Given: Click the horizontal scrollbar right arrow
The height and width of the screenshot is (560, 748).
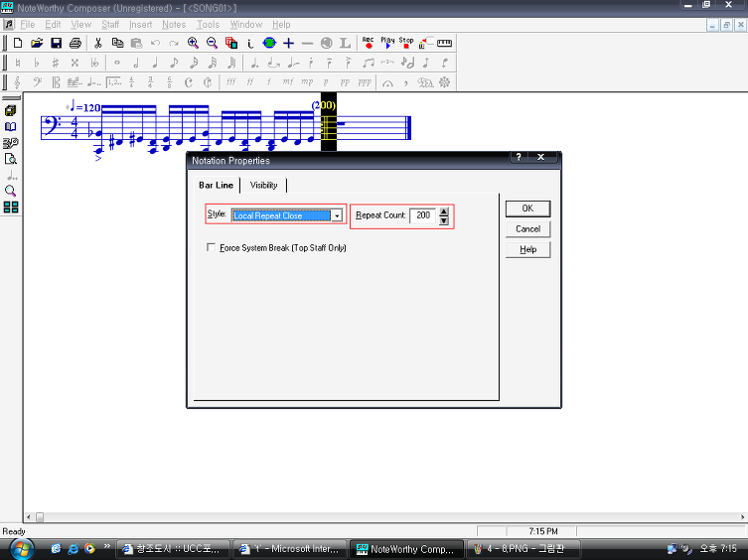Looking at the screenshot, I should click(743, 517).
